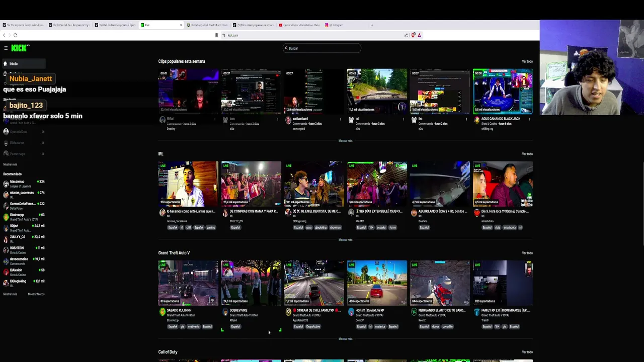The width and height of the screenshot is (644, 362).
Task: Open Grand Theft Auto V category heading
Action: [174, 253]
